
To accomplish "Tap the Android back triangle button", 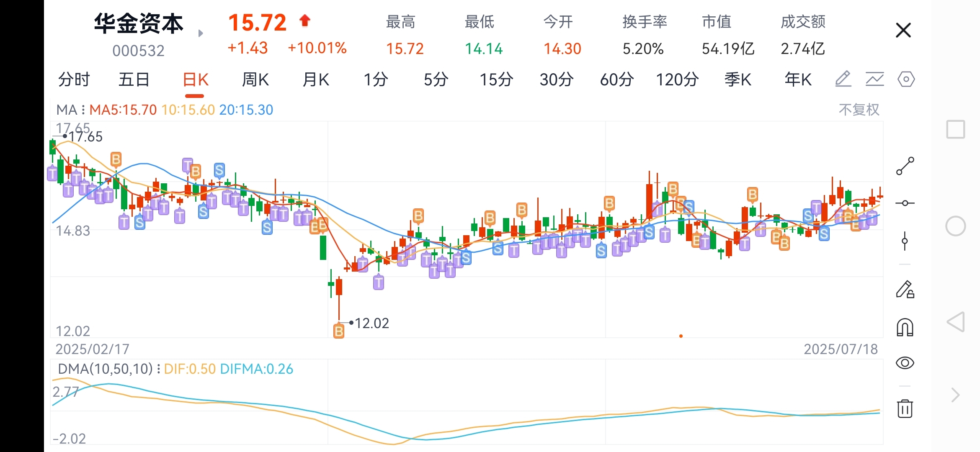I will tap(955, 322).
